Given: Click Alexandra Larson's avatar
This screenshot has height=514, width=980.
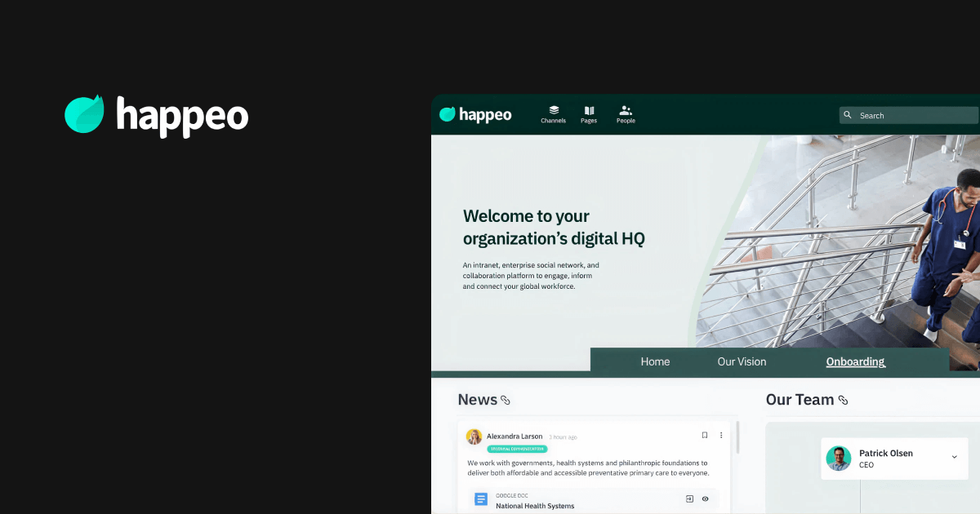Looking at the screenshot, I should (x=474, y=436).
